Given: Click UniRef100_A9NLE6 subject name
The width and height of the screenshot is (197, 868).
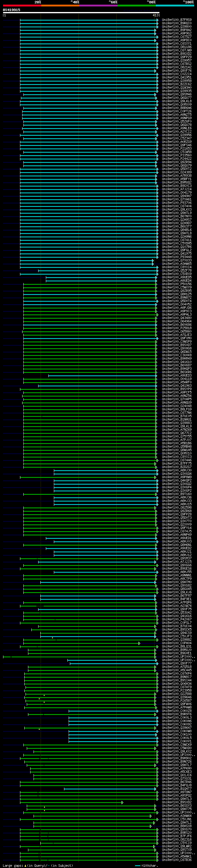Looking at the screenshot, I should 177,128.
